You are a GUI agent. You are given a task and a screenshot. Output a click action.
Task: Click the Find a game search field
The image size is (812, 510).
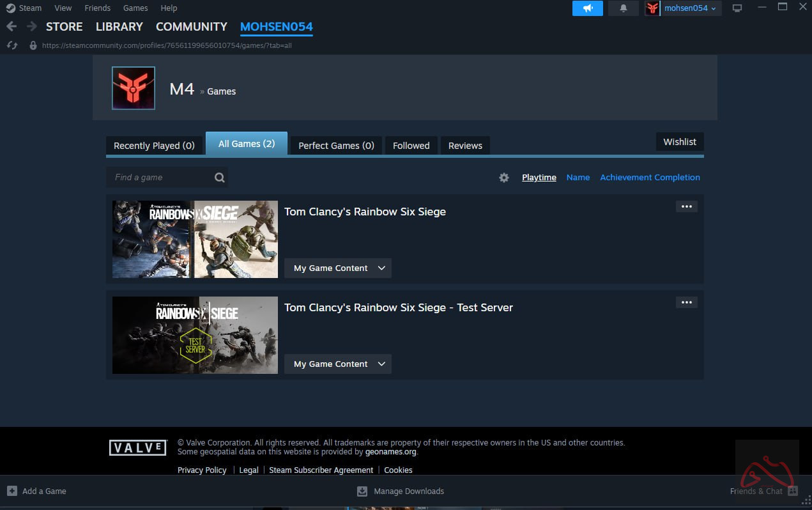pos(160,178)
